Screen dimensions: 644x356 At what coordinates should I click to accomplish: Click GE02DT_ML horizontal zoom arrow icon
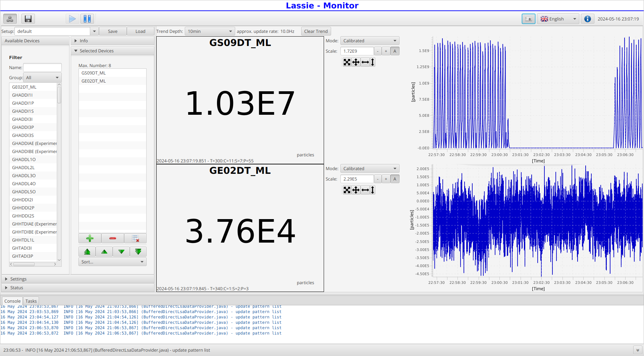point(365,190)
